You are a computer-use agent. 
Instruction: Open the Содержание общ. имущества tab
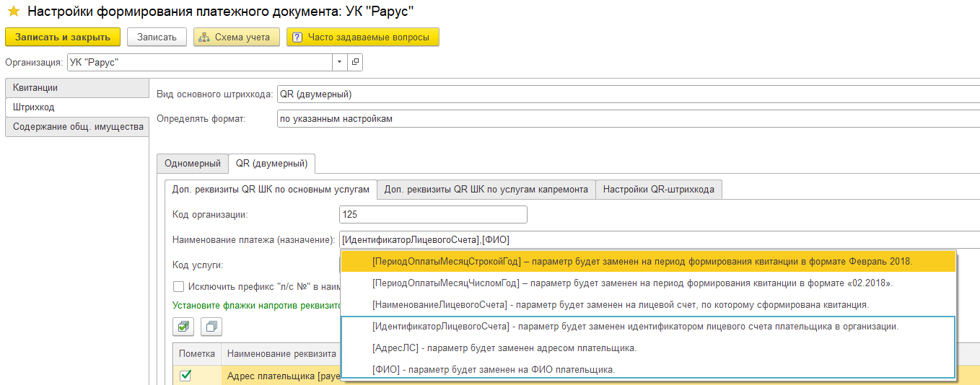[x=78, y=127]
